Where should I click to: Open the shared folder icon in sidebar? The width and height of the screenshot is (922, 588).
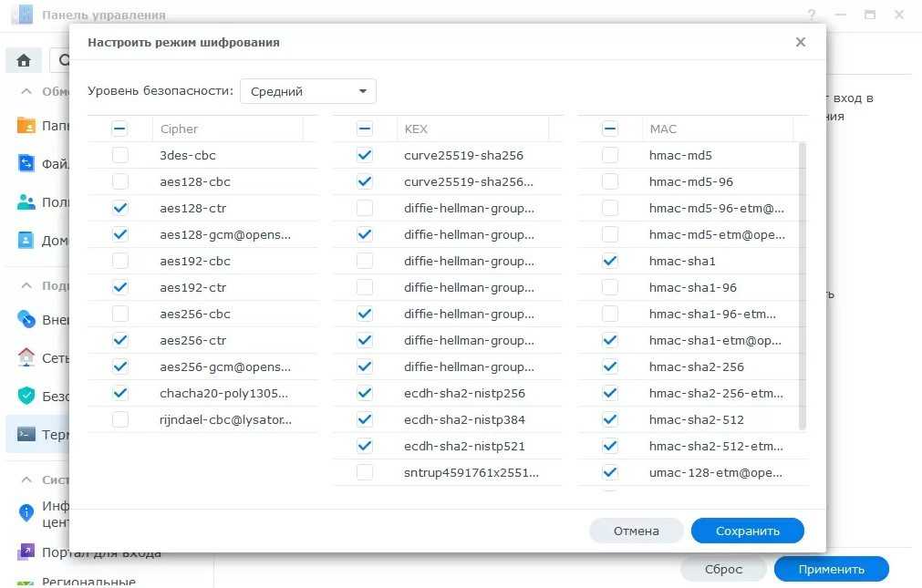click(26, 126)
